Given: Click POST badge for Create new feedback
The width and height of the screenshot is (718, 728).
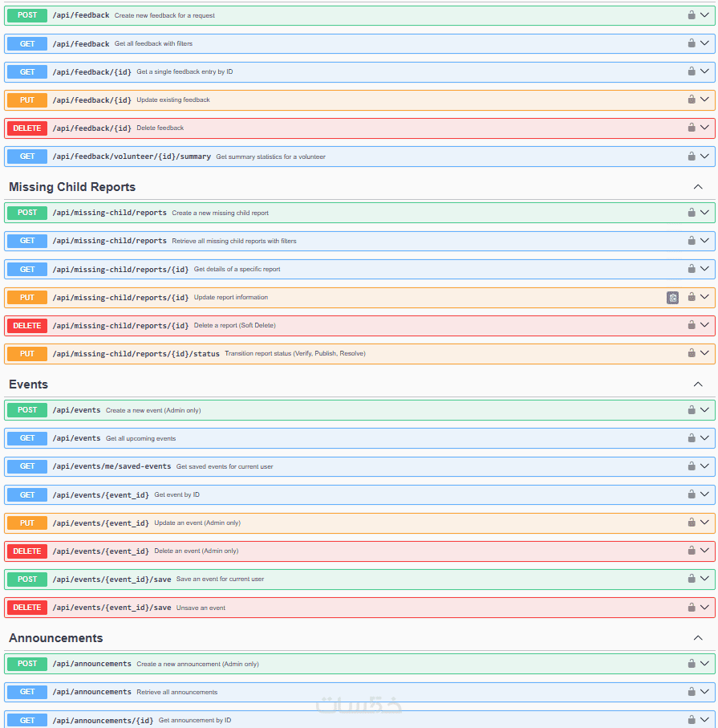Looking at the screenshot, I should pos(27,15).
